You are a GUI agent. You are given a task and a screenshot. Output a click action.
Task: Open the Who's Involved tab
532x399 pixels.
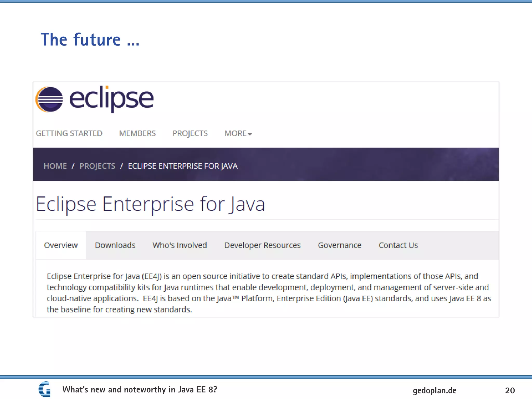(180, 245)
